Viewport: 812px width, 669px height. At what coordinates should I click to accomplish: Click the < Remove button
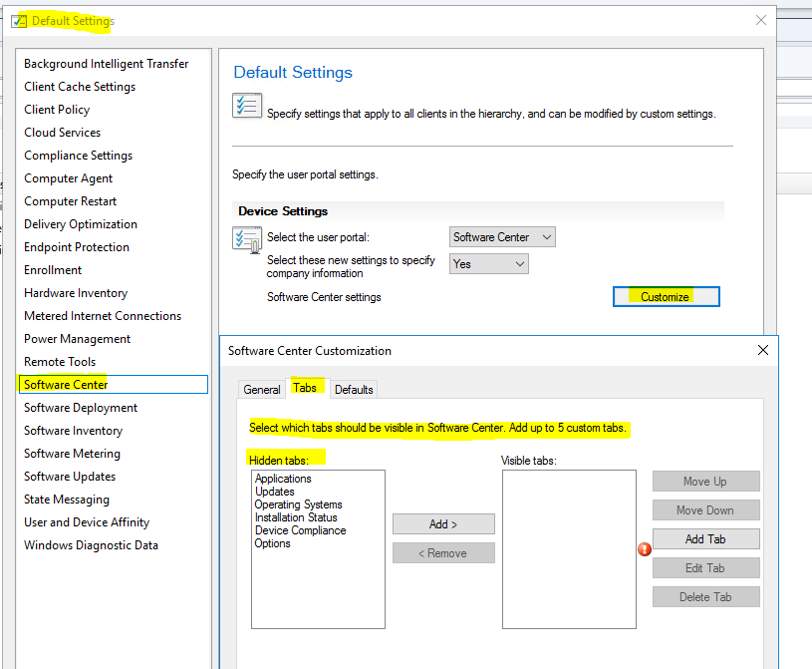(443, 553)
